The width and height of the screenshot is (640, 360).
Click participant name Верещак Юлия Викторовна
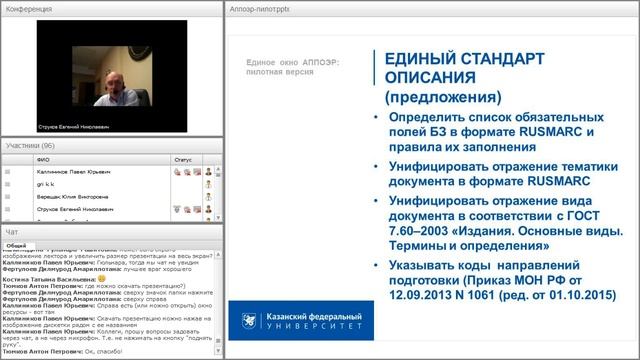click(72, 197)
